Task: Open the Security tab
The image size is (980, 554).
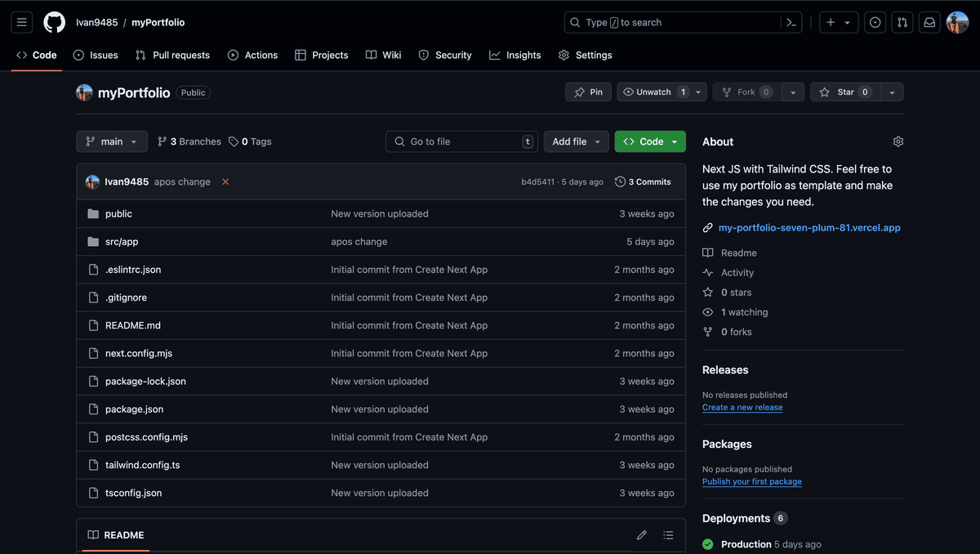Action: coord(445,55)
